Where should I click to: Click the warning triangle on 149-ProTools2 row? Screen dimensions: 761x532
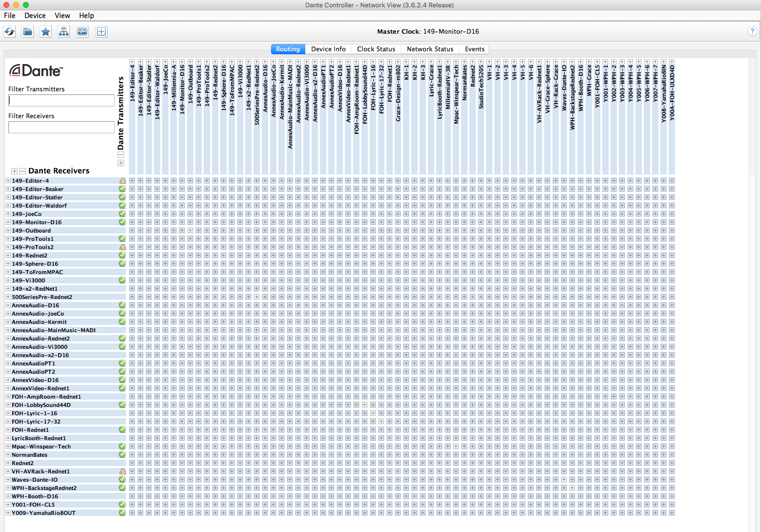[123, 247]
